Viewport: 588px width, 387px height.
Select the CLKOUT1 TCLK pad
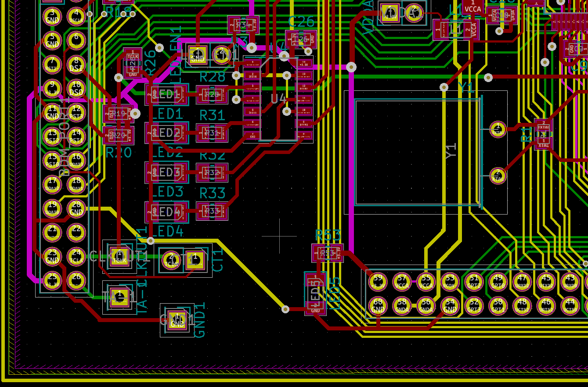(119, 256)
